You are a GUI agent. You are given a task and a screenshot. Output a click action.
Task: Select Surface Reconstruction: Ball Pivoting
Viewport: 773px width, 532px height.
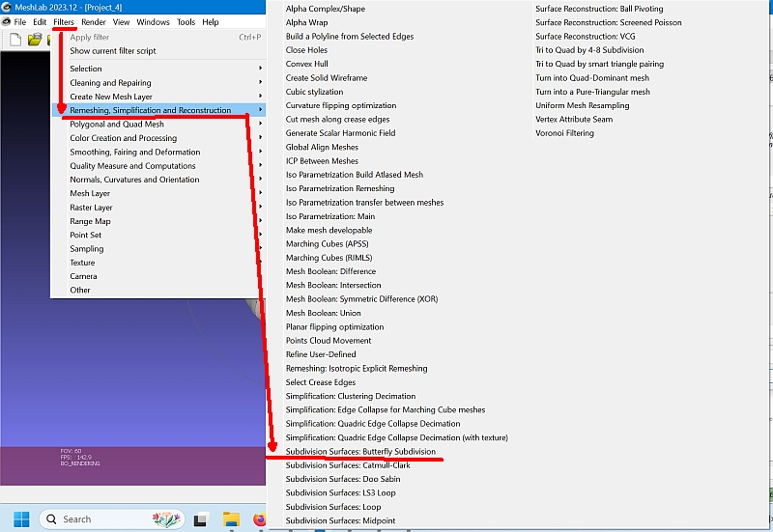point(599,9)
